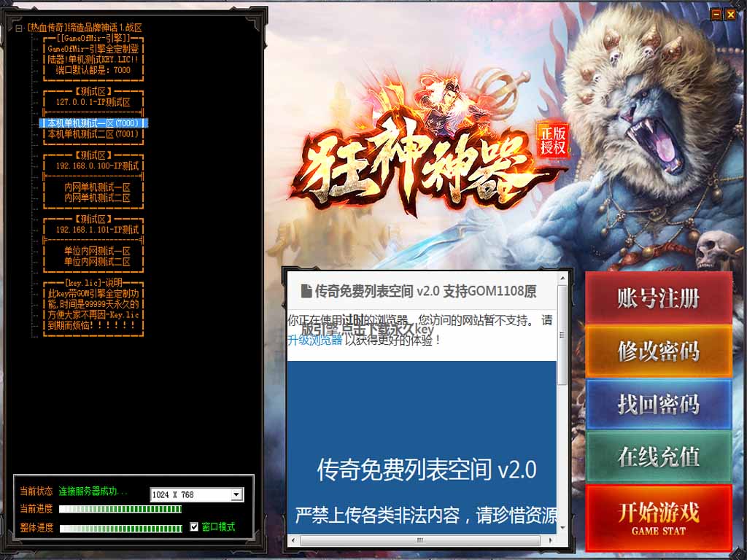Close the launcher with the X icon
Image resolution: width=747 pixels, height=560 pixels.
pyautogui.click(x=730, y=14)
